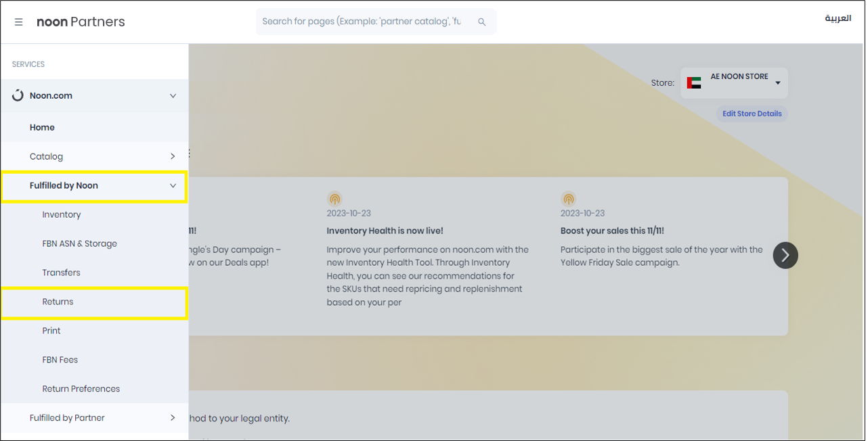Click Boost your sales this 11/11 headline
868x441 pixels.
tap(612, 231)
